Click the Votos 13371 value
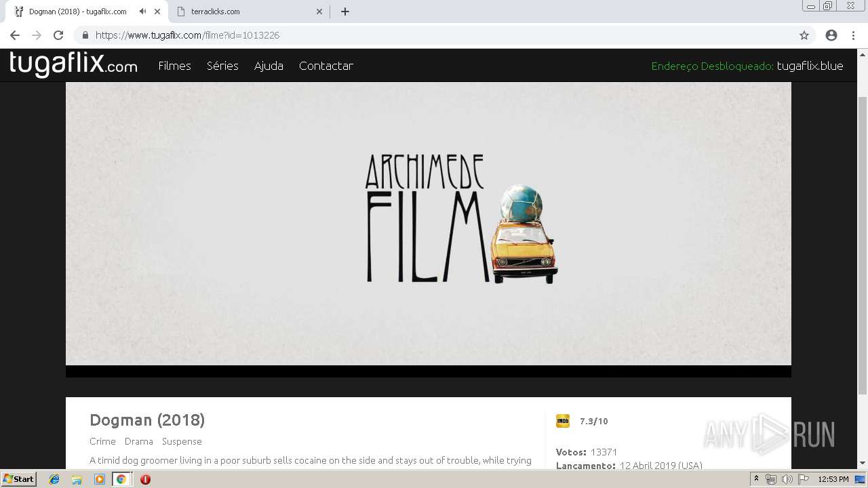Image resolution: width=868 pixels, height=488 pixels. pos(604,452)
